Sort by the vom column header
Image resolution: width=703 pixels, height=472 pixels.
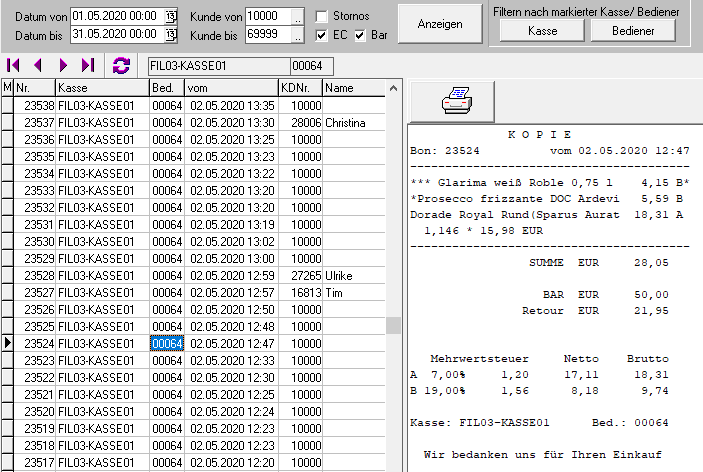tap(231, 88)
